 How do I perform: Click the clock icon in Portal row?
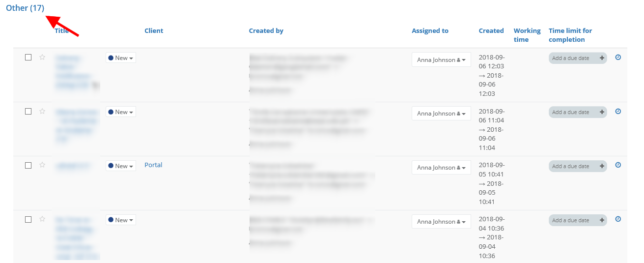[x=618, y=165]
